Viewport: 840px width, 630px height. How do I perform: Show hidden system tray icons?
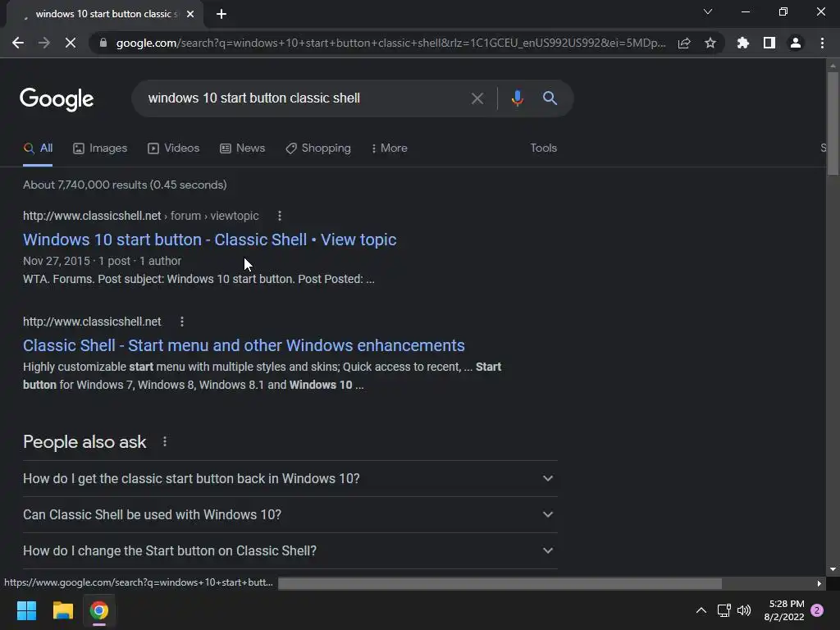pyautogui.click(x=701, y=610)
